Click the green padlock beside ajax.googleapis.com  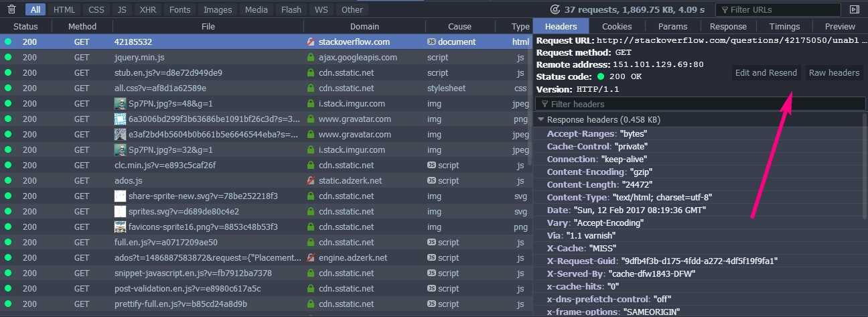tap(311, 58)
